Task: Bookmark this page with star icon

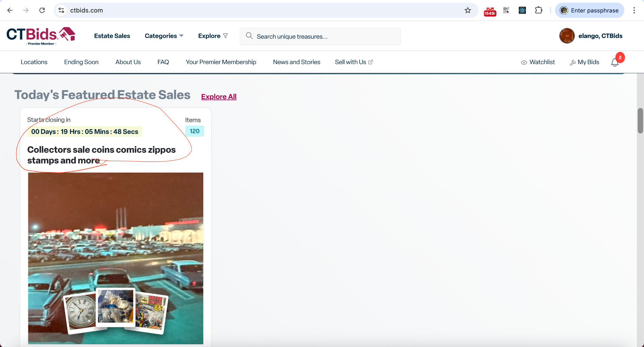Action: [x=468, y=10]
